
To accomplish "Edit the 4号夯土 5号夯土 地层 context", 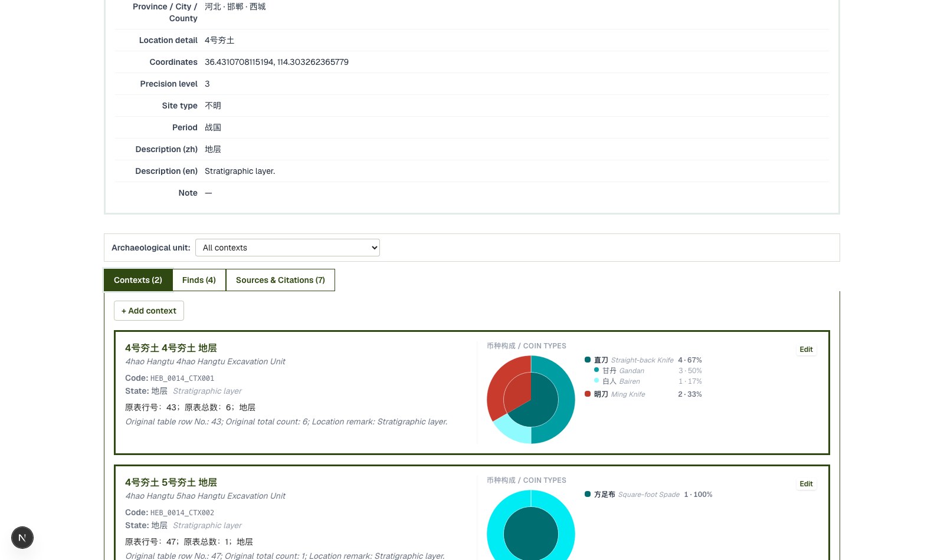I will coord(806,484).
